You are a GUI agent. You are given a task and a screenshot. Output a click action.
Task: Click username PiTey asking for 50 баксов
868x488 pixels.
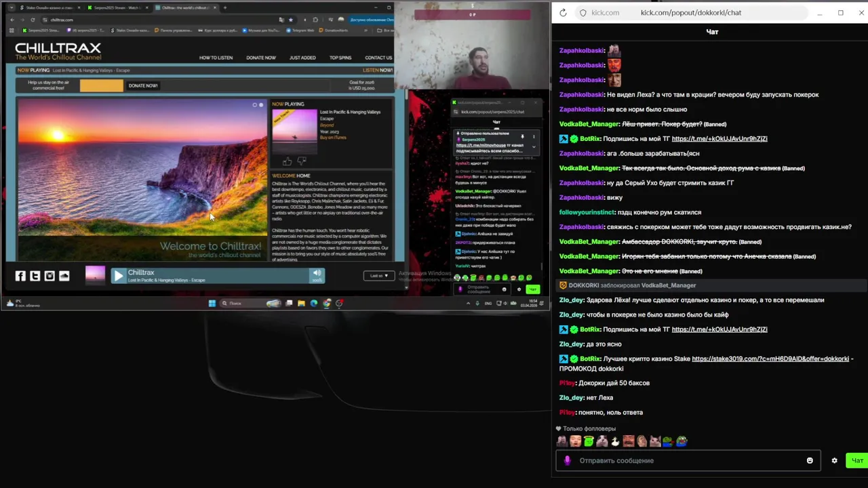pyautogui.click(x=567, y=383)
